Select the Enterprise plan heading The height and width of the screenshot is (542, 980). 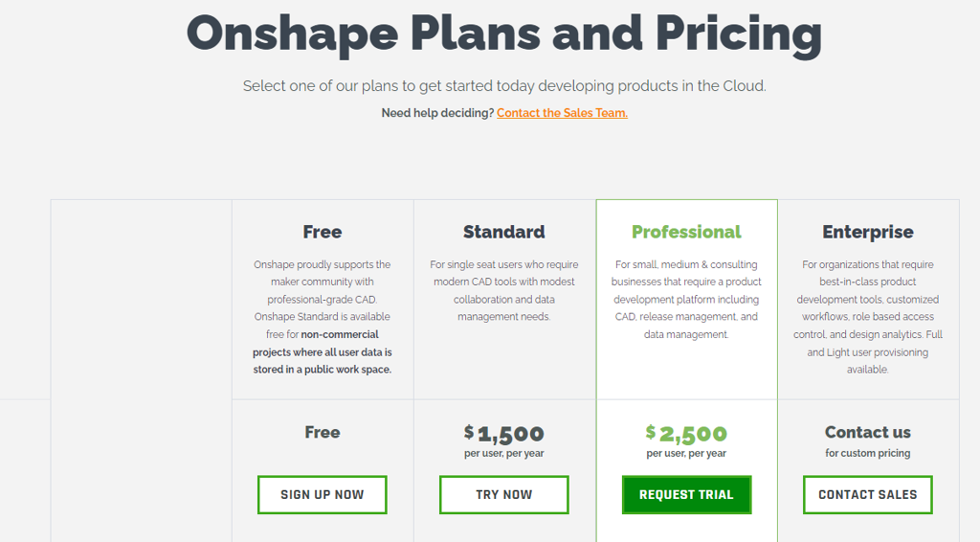(x=867, y=232)
